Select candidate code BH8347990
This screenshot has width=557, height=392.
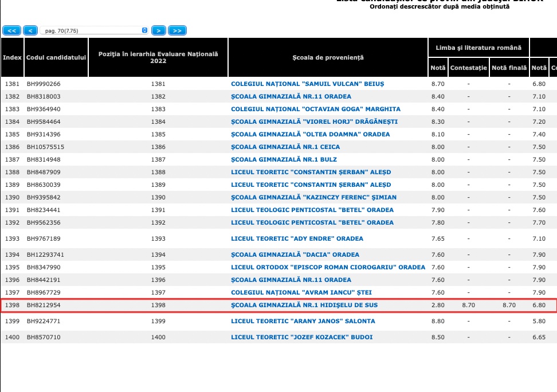point(44,267)
